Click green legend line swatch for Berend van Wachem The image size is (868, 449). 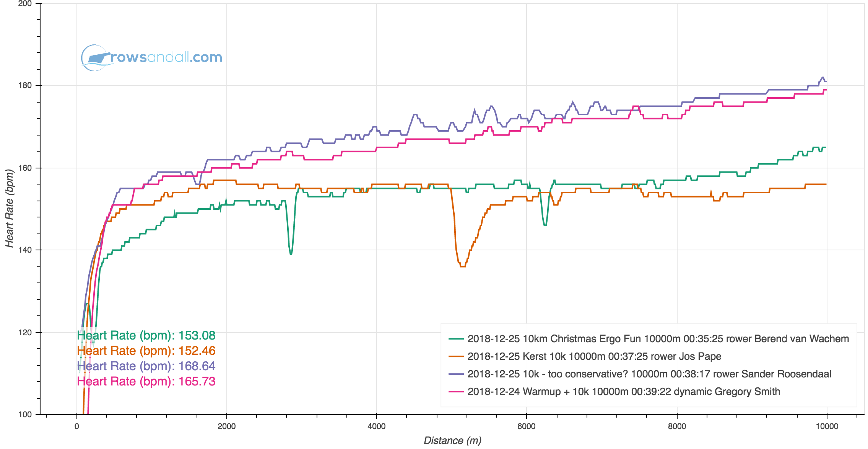[456, 339]
